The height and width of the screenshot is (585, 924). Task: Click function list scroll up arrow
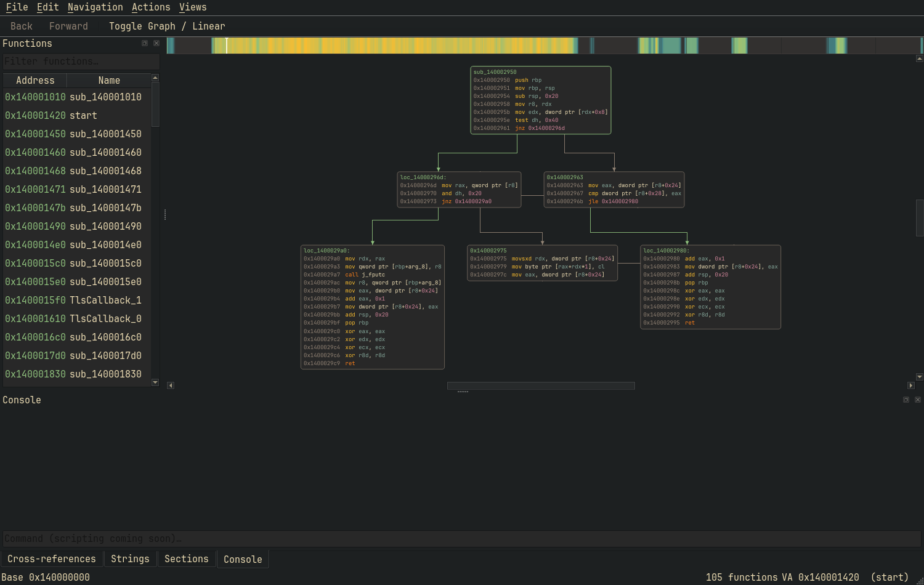pos(155,78)
